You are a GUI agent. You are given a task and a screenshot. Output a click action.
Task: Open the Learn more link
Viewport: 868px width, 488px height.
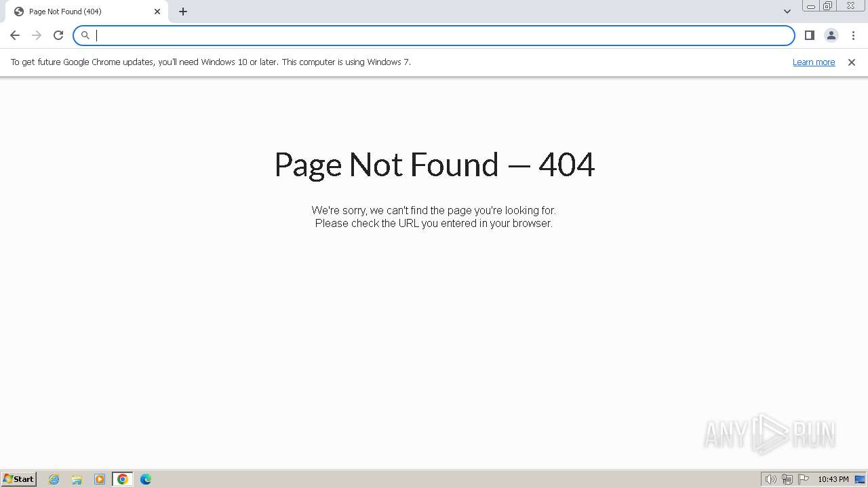click(x=814, y=62)
